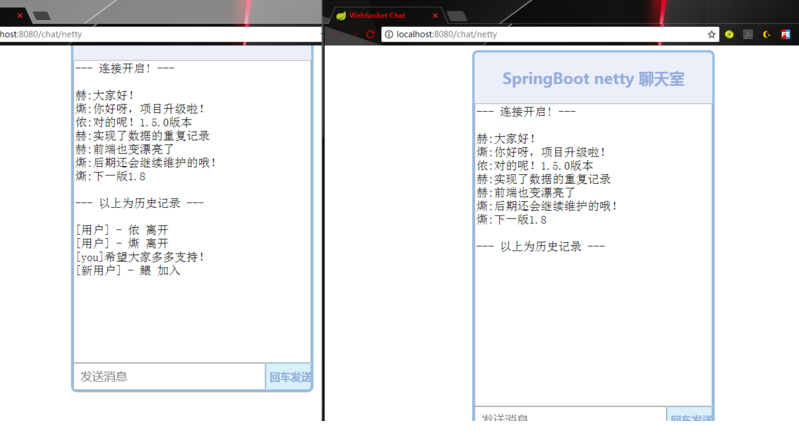Click the 发送消息 input in right chat
The image size is (799, 443).
point(570,415)
